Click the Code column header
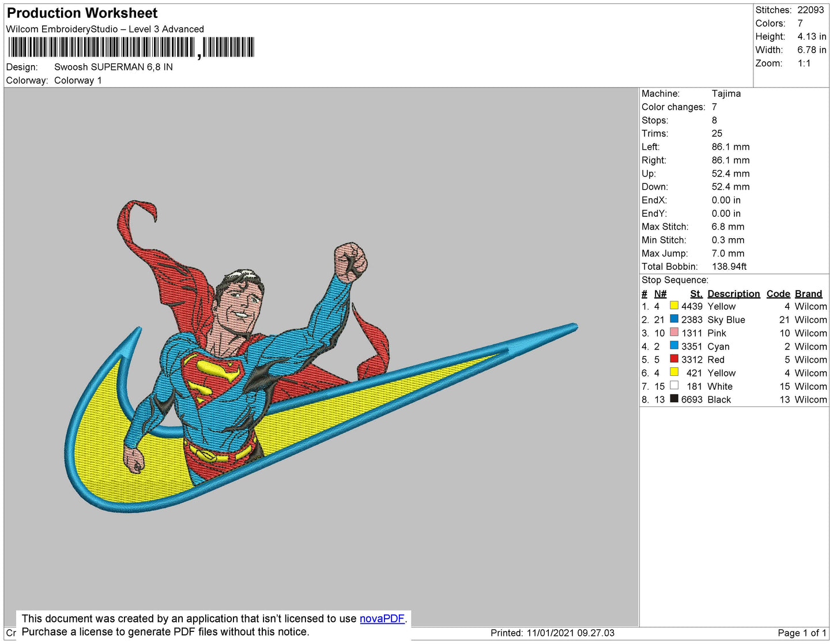Viewport: 833px width, 644px height. tap(778, 293)
